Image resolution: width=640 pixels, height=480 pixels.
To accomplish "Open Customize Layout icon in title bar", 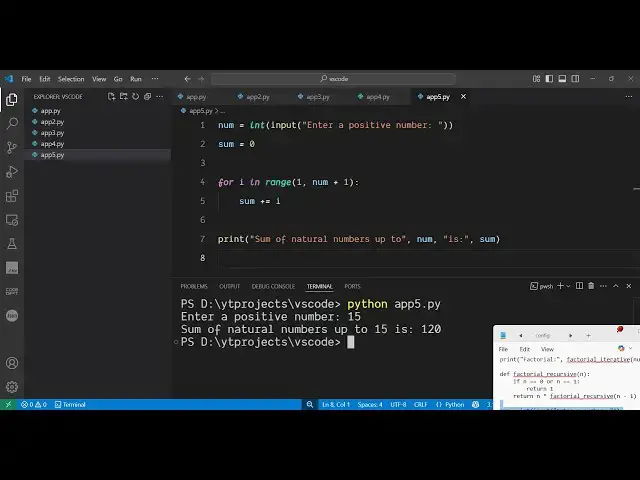I will [536, 79].
